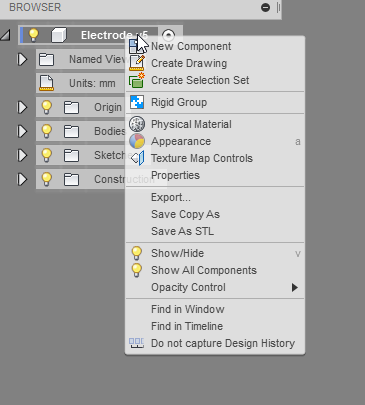Collapse the Browser panel with minus icon
This screenshot has height=405, width=365.
point(265,7)
